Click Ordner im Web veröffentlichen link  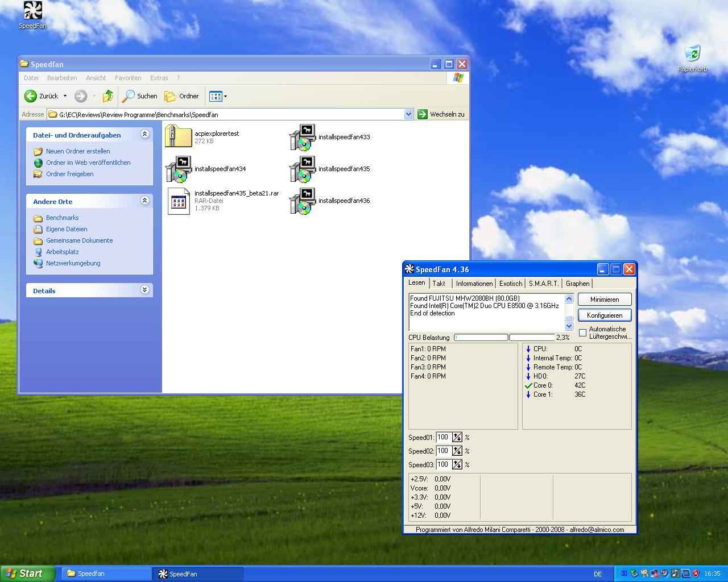tap(88, 163)
